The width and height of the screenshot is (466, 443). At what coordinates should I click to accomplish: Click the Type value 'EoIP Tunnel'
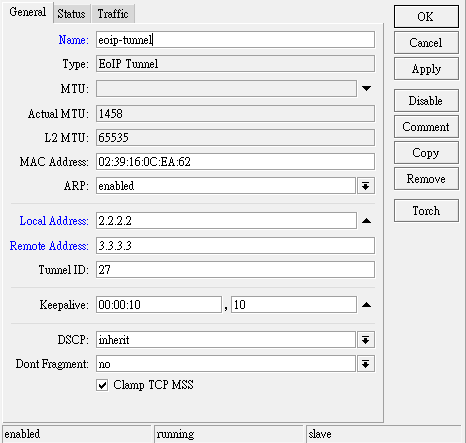pyautogui.click(x=235, y=64)
